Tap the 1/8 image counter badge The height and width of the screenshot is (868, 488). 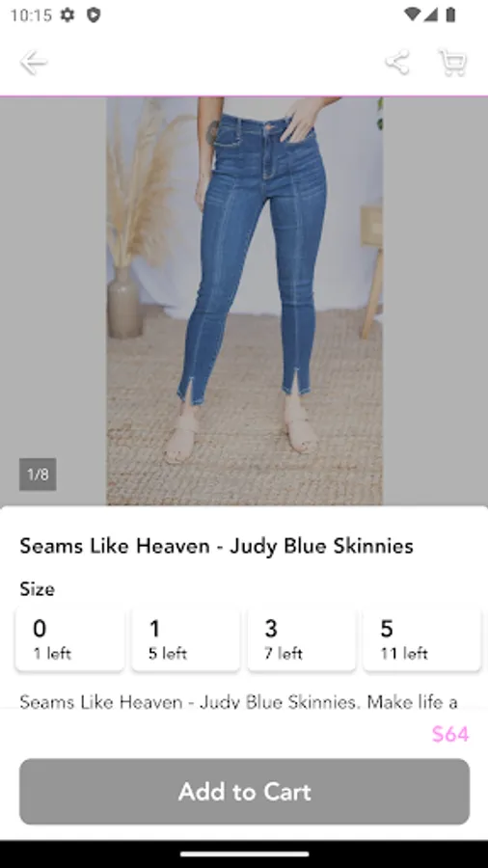[x=38, y=475]
